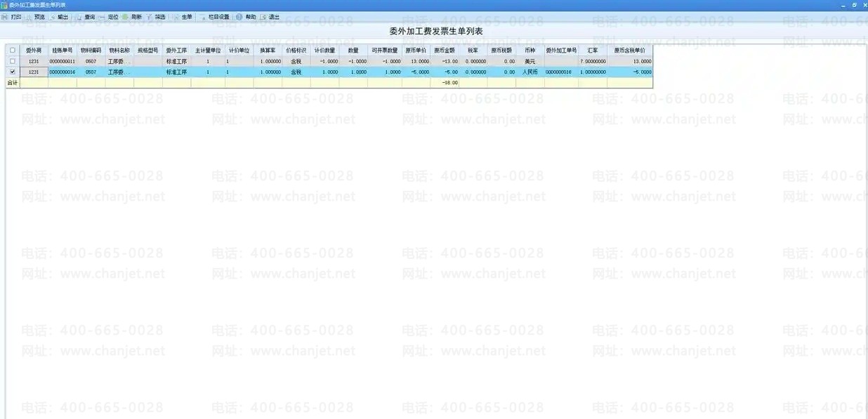Click the 定位 locate toolbar button
Image resolution: width=868 pixels, height=419 pixels.
click(109, 17)
